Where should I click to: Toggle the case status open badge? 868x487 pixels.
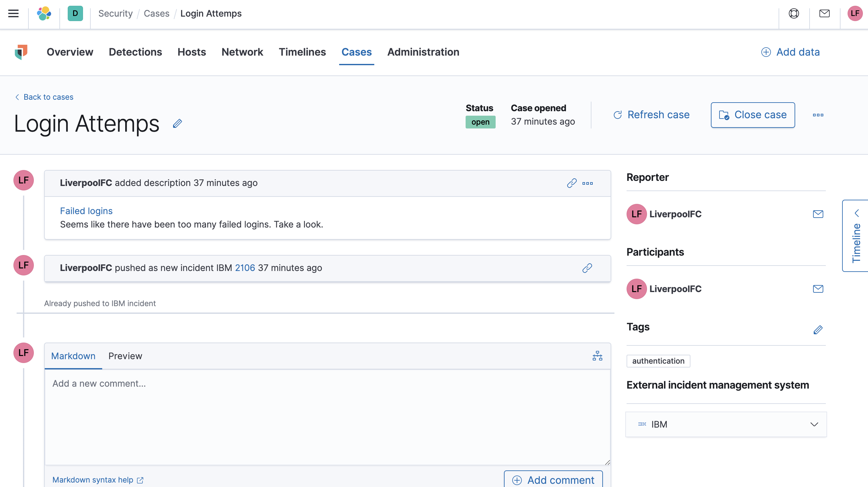coord(480,122)
